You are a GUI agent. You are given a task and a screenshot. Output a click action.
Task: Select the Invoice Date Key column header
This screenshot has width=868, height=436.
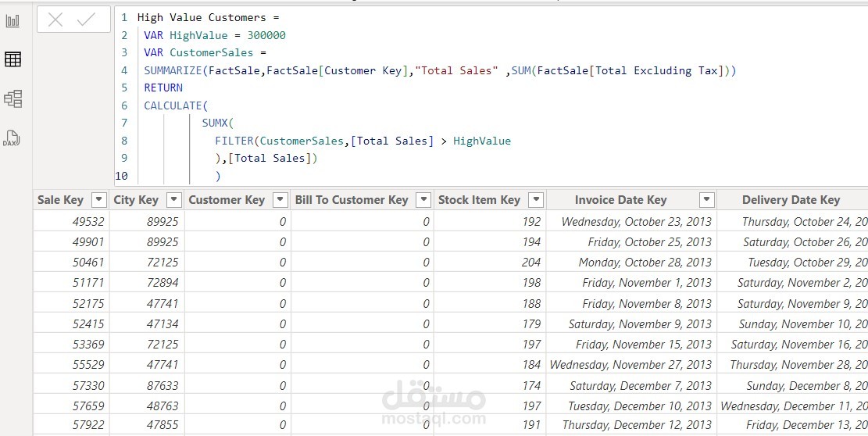pos(620,200)
